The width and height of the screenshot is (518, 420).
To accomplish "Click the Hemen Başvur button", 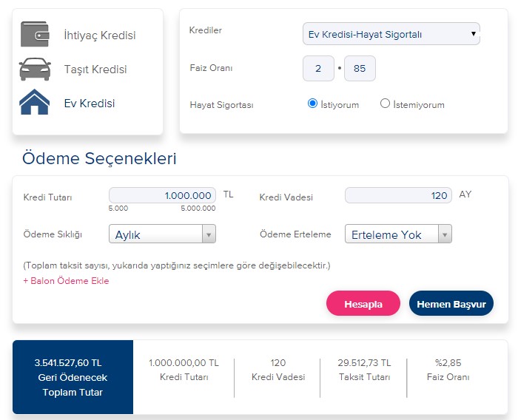I will coord(451,304).
